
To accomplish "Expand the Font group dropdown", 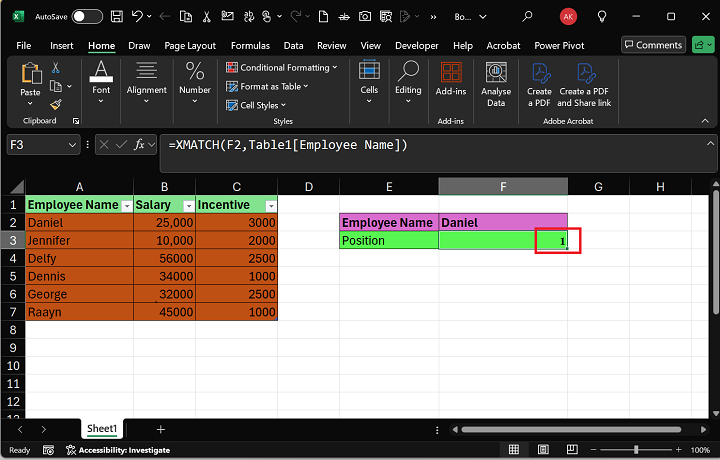I will (101, 101).
